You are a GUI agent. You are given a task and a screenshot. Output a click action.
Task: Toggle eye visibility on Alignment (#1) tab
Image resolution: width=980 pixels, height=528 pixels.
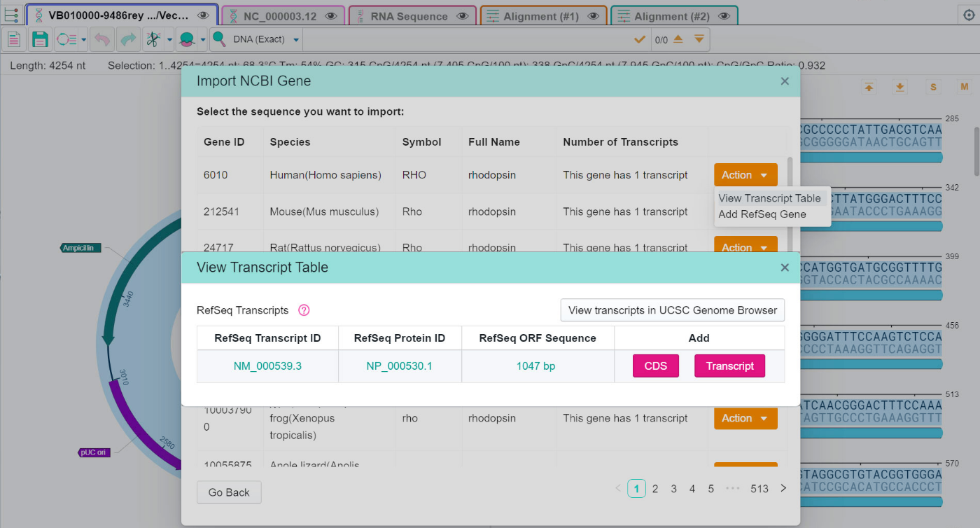(593, 16)
